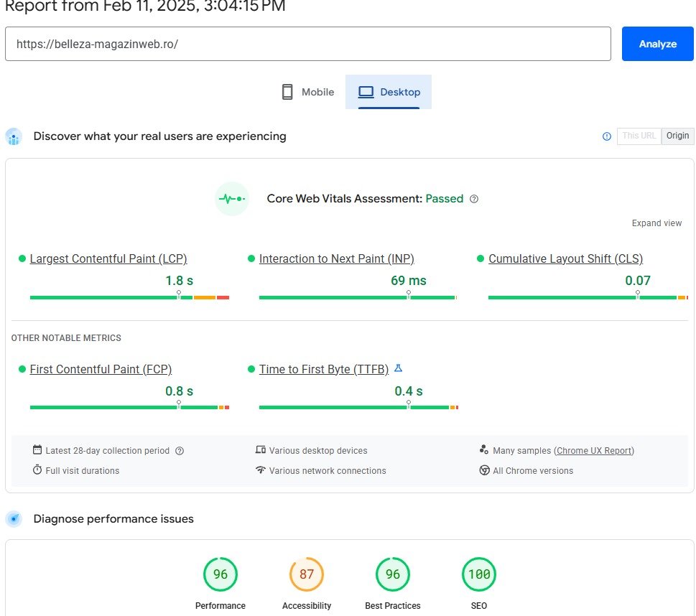Click the Chrome logo beside All Chrome versions

point(486,470)
